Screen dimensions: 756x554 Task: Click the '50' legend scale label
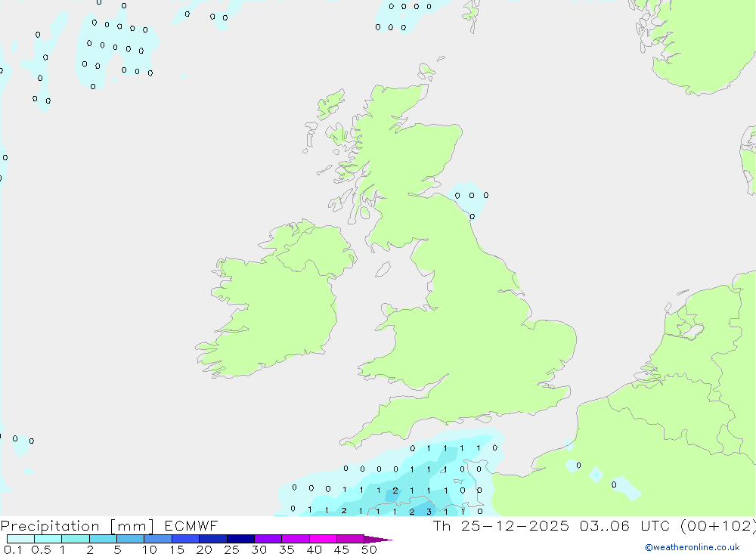pyautogui.click(x=369, y=549)
